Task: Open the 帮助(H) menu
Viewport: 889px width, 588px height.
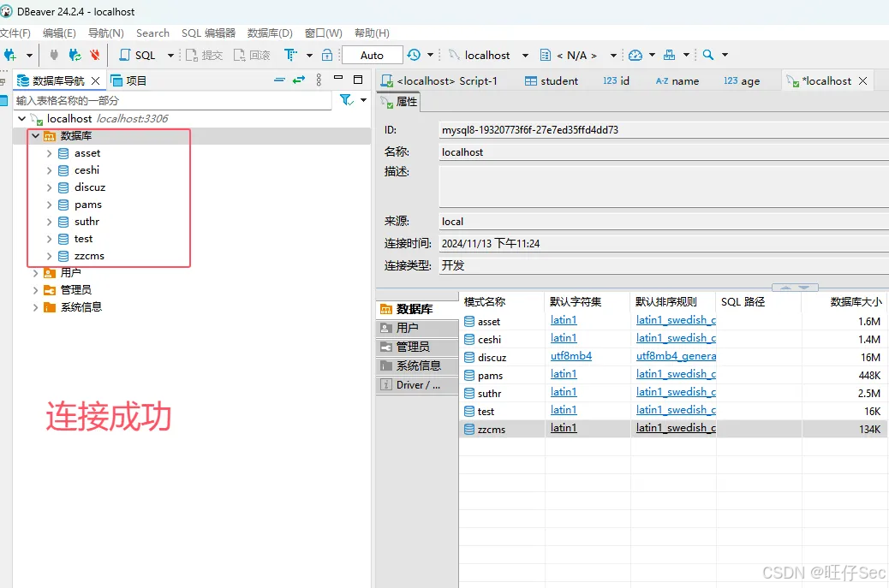Action: [x=372, y=33]
